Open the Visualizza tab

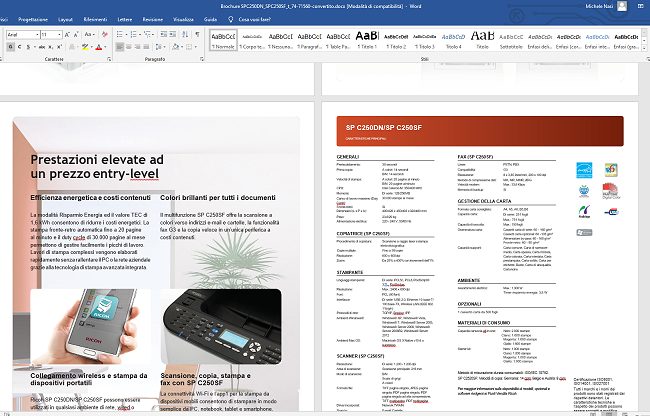[x=183, y=19]
